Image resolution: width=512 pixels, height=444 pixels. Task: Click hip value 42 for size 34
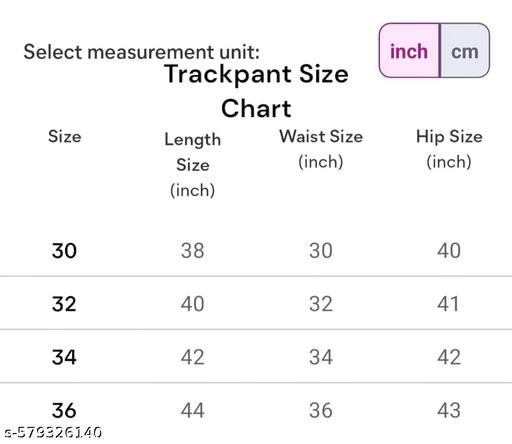tap(449, 357)
